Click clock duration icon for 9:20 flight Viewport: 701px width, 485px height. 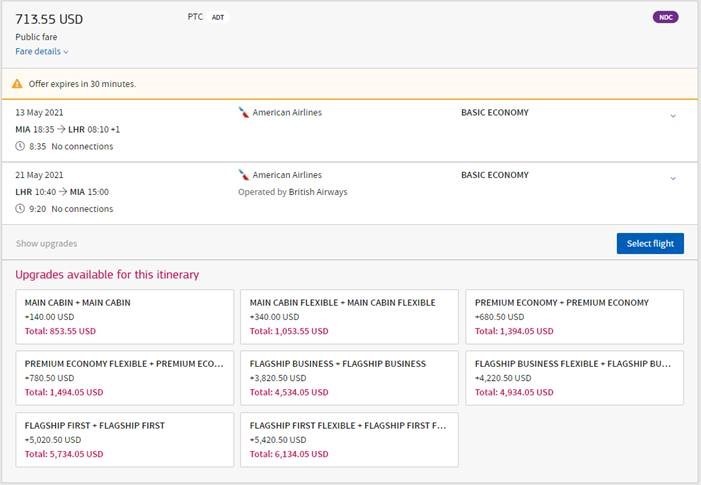pyautogui.click(x=20, y=209)
